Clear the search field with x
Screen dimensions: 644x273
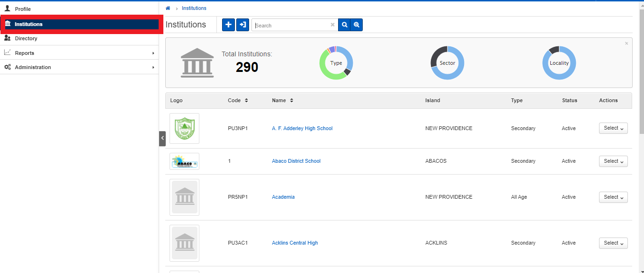tap(332, 25)
